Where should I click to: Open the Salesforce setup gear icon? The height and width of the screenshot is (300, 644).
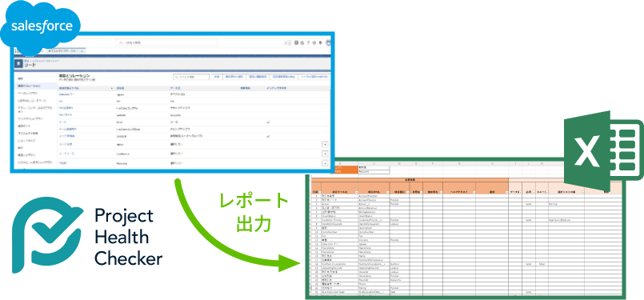click(x=314, y=42)
